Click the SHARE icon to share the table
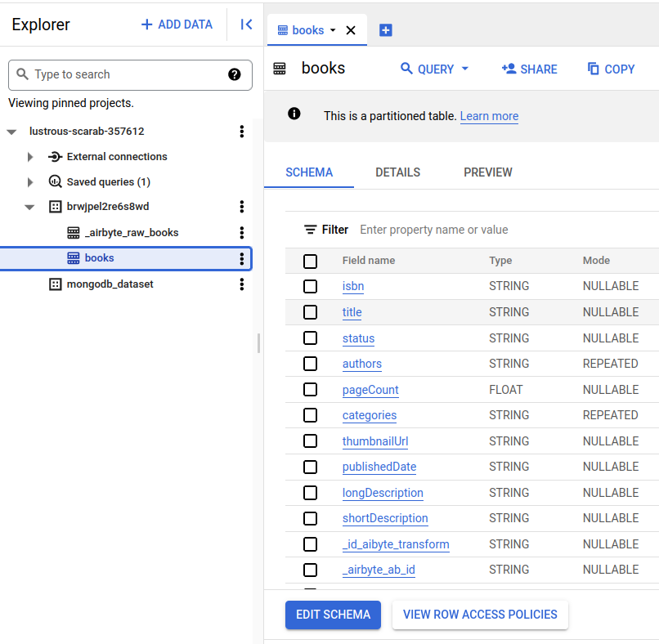 coord(529,69)
